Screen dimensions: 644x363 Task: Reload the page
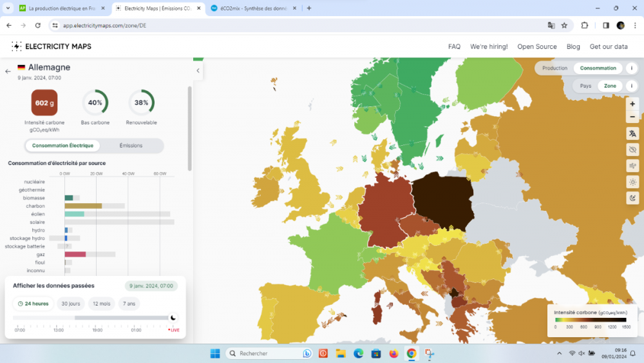38,26
